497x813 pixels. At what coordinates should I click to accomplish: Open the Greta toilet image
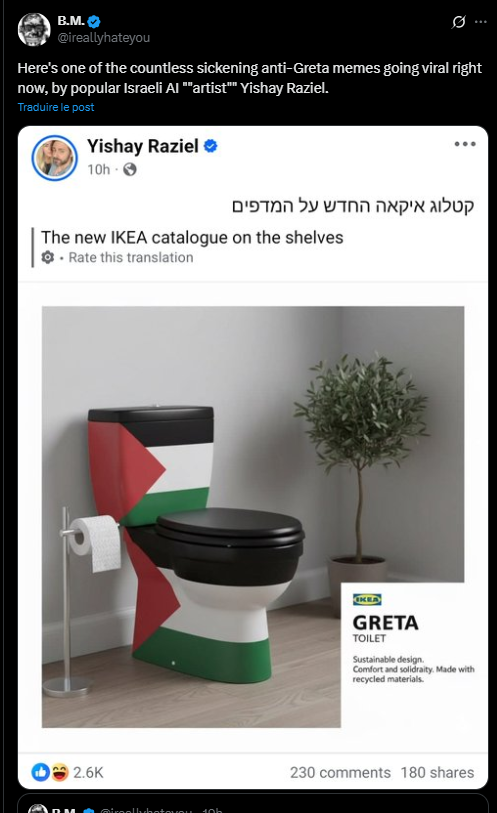pyautogui.click(x=253, y=516)
